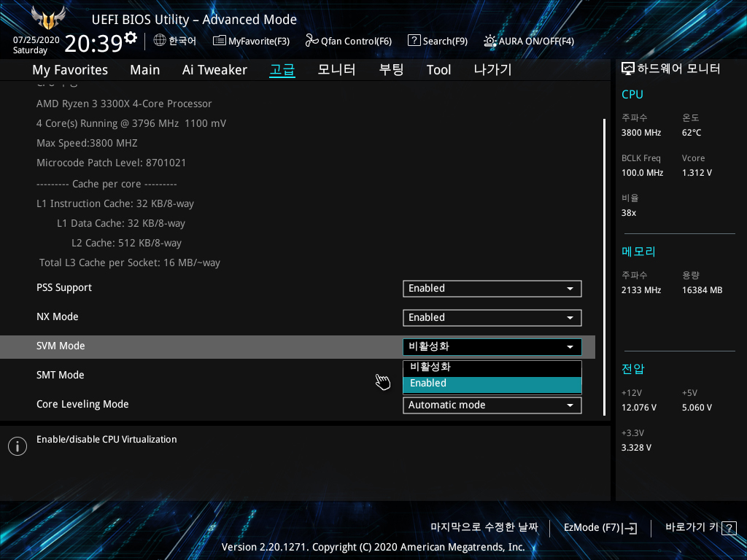
Task: Click MyFavorite(F3) button label
Action: 259,42
